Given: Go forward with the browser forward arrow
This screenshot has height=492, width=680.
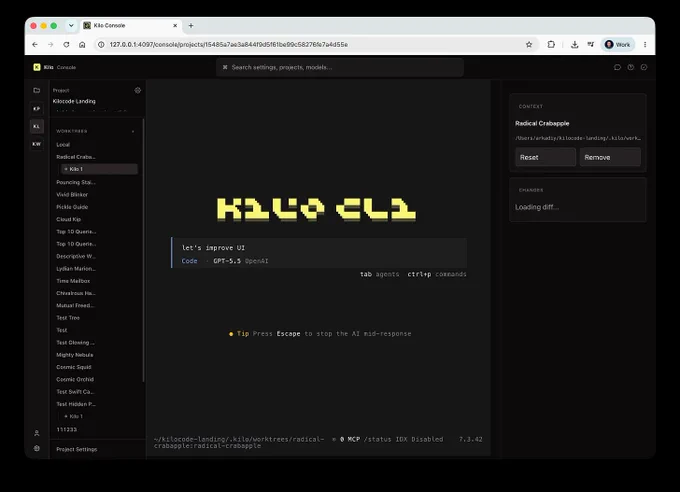Looking at the screenshot, I should pyautogui.click(x=51, y=44).
